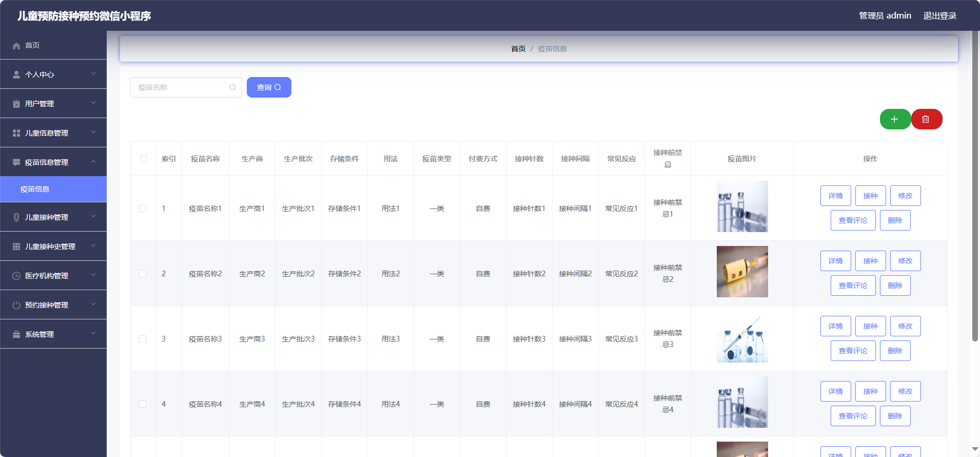Check the checkbox for row 疫苗名称2
This screenshot has width=980, height=457.
(143, 274)
